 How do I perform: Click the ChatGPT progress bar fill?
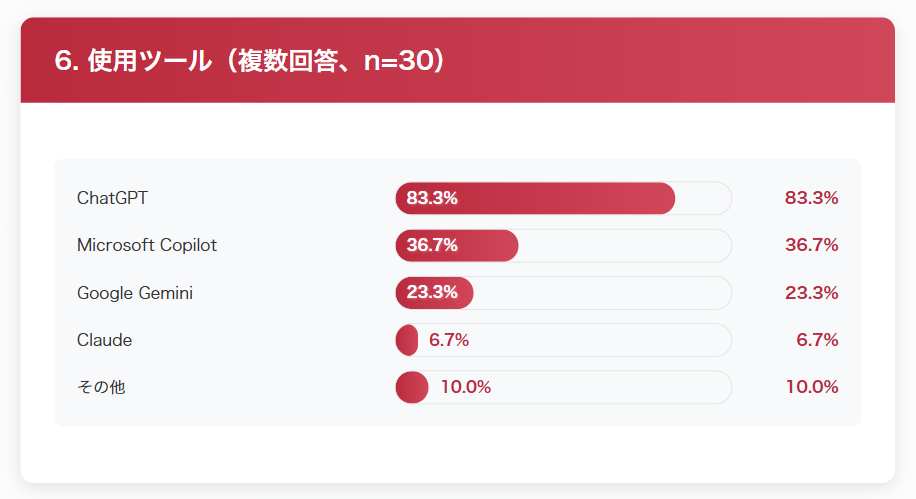[x=535, y=198]
